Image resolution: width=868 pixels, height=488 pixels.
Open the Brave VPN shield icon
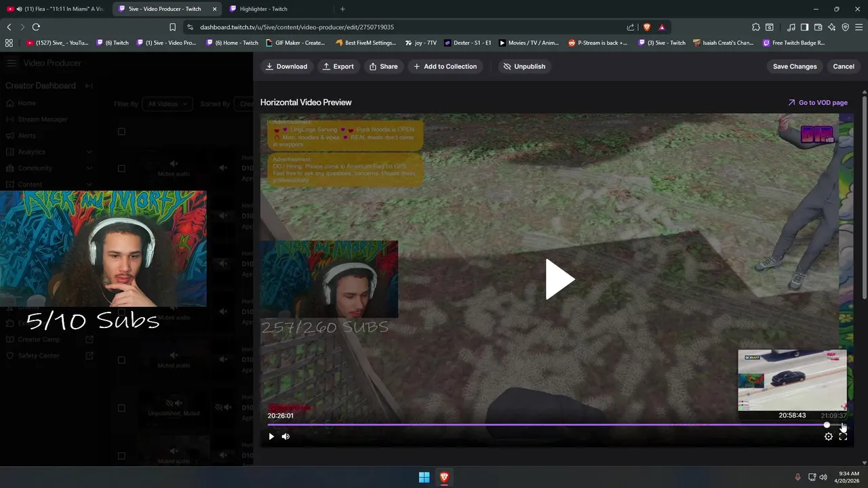click(x=845, y=27)
